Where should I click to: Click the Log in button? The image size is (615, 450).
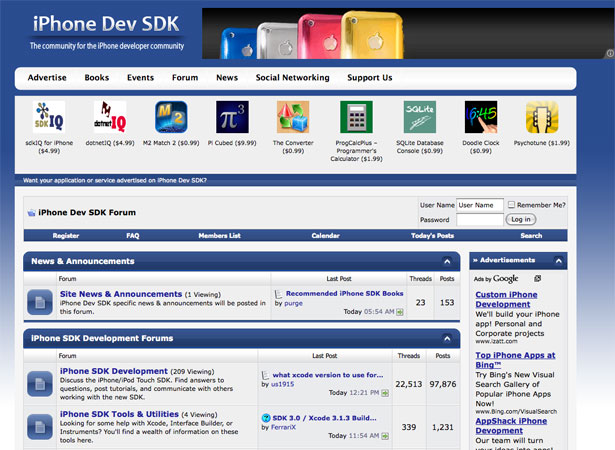pos(521,219)
